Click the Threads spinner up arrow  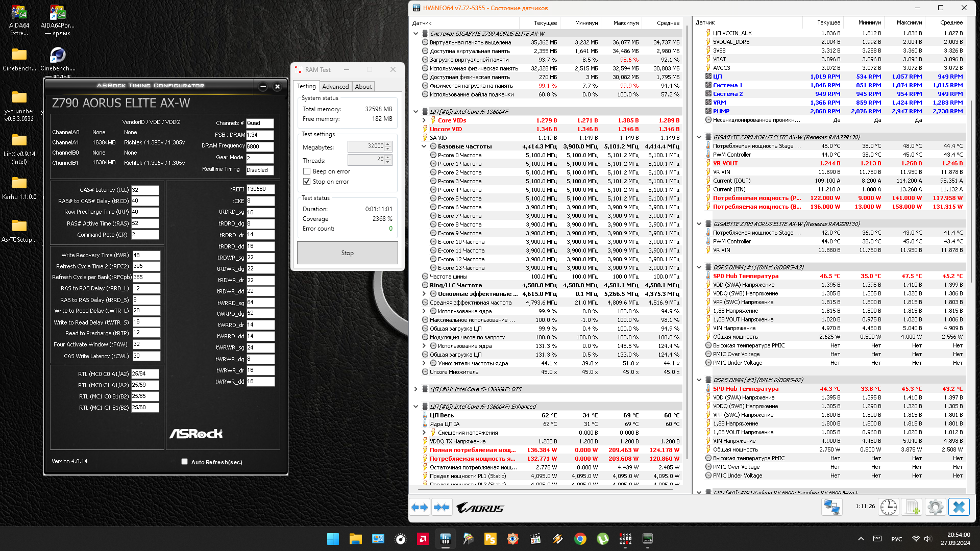[388, 157]
